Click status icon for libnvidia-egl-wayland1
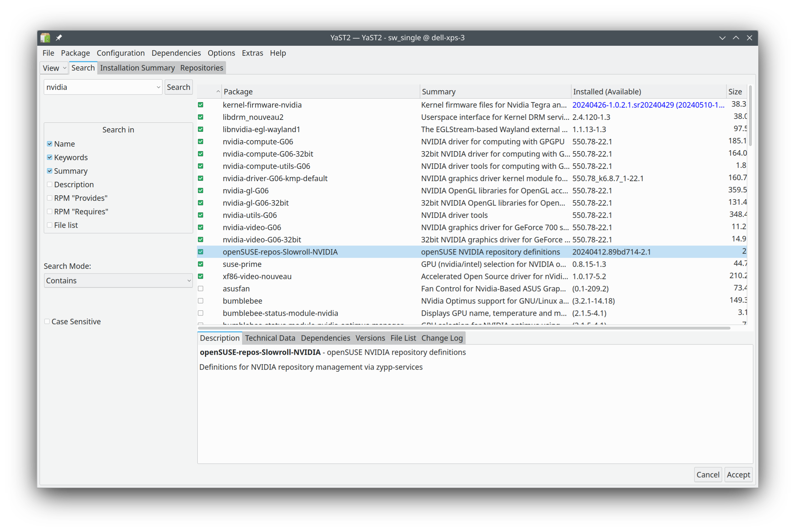The height and width of the screenshot is (532, 796). pos(201,129)
